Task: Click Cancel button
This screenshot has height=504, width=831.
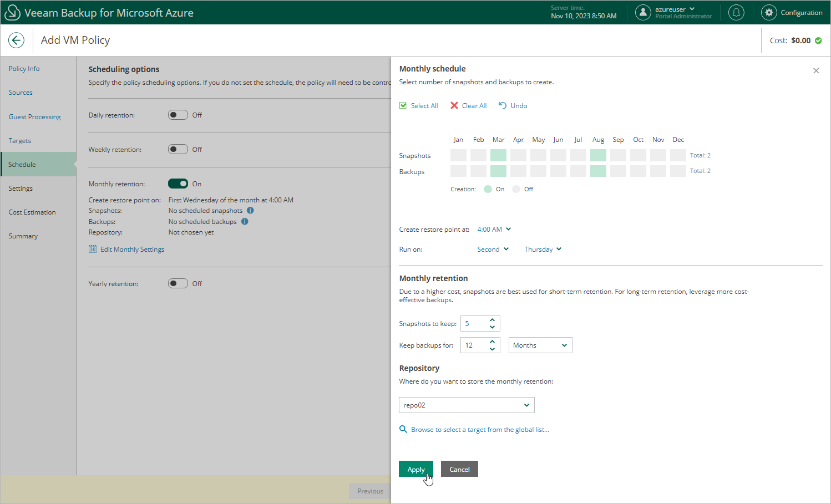Action: 459,469
